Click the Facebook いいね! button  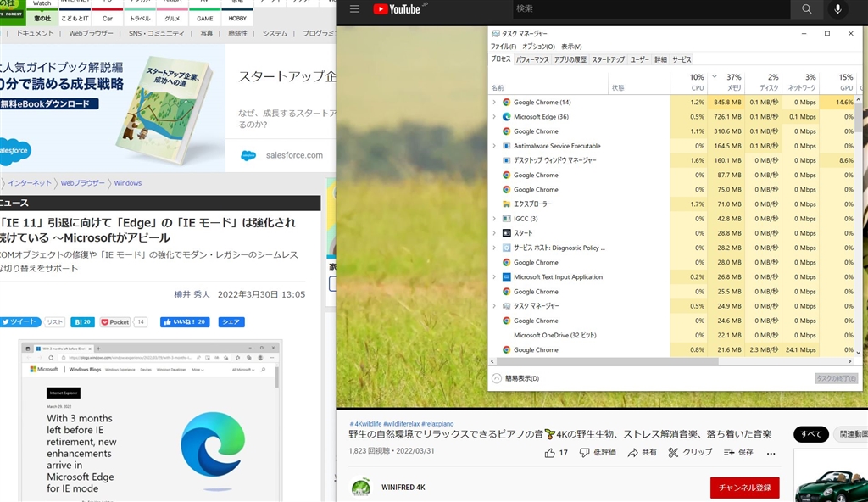tap(185, 322)
